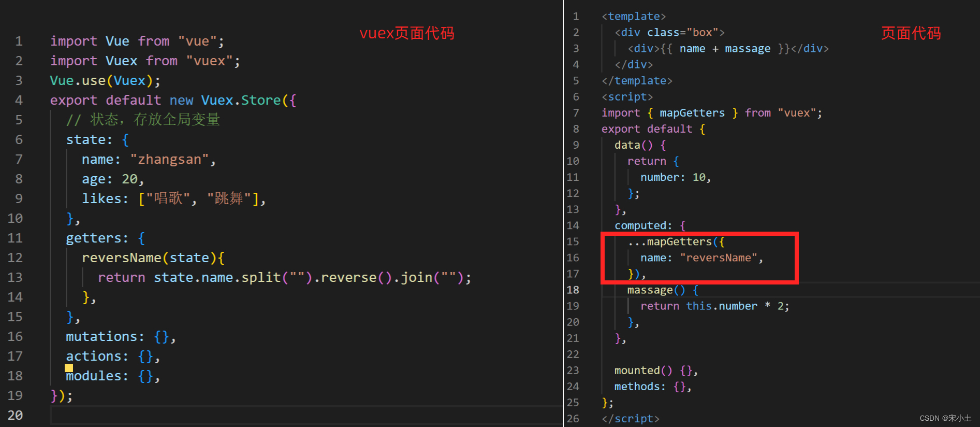This screenshot has width=980, height=427.
Task: Click the actions: {} line
Action: coord(113,356)
